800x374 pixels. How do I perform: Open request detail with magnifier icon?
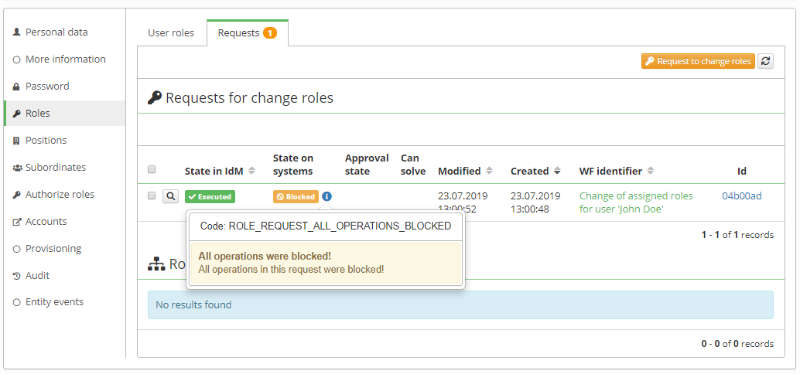(x=171, y=196)
